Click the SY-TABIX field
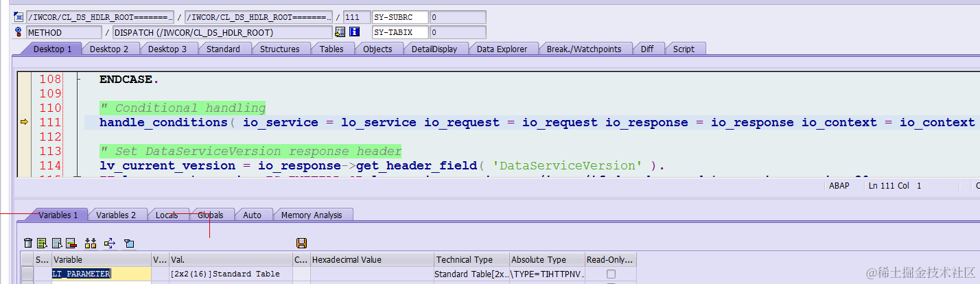This screenshot has width=980, height=284. tap(400, 32)
